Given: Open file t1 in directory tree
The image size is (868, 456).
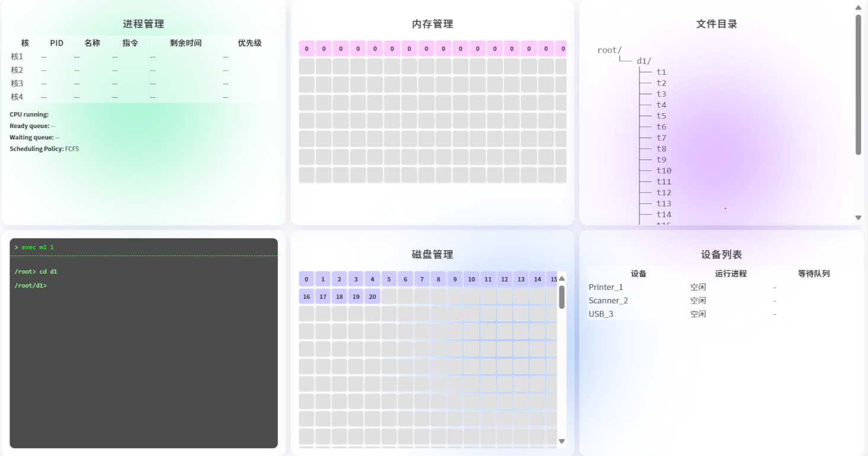Looking at the screenshot, I should tap(661, 72).
